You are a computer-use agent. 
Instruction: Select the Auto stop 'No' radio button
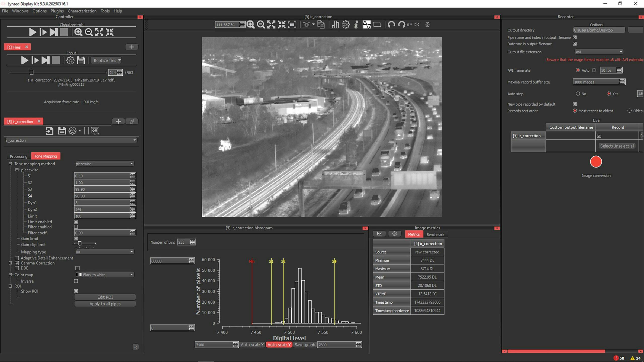click(x=578, y=94)
